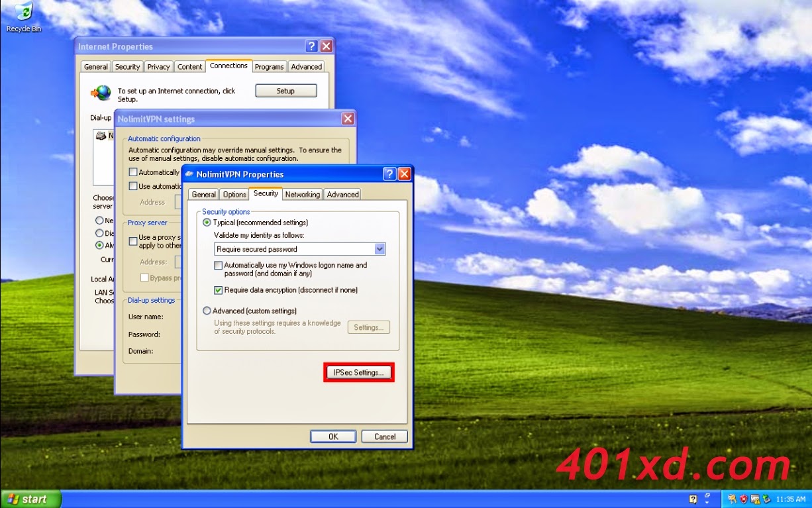
Task: Open Content tab in Internet Properties
Action: pos(189,66)
